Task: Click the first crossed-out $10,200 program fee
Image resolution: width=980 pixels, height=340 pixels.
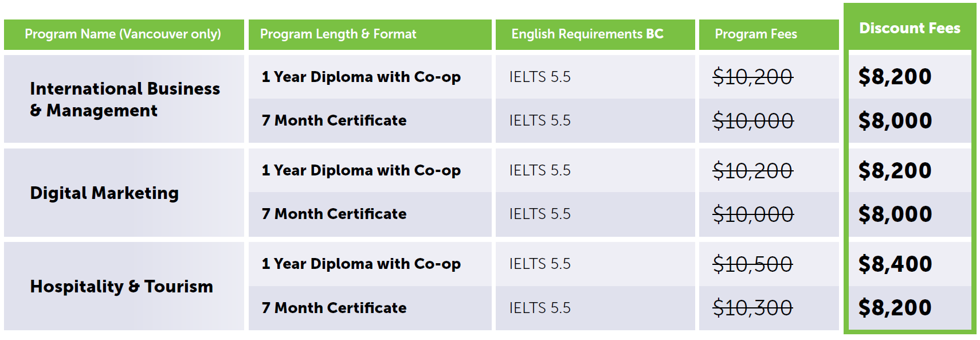Action: click(x=752, y=77)
